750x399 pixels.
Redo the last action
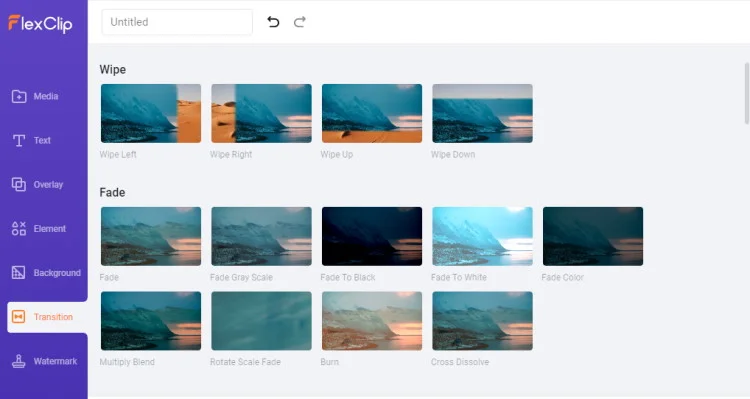300,22
